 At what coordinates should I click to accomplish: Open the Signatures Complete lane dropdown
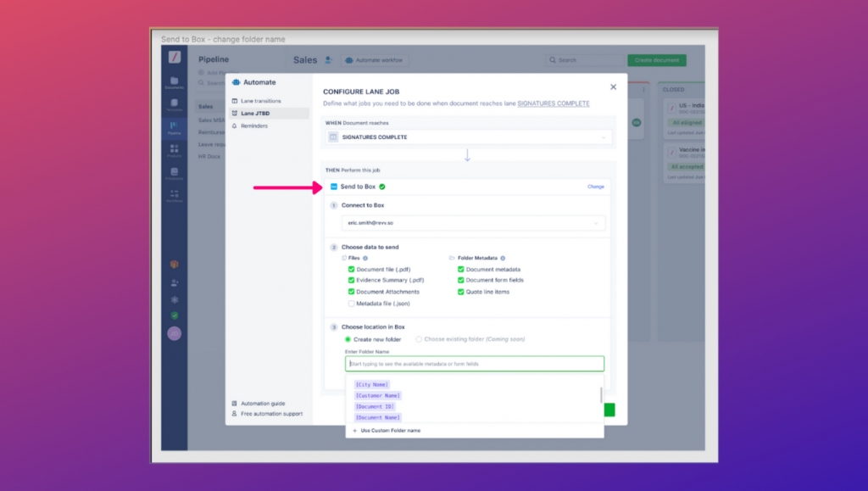point(469,137)
